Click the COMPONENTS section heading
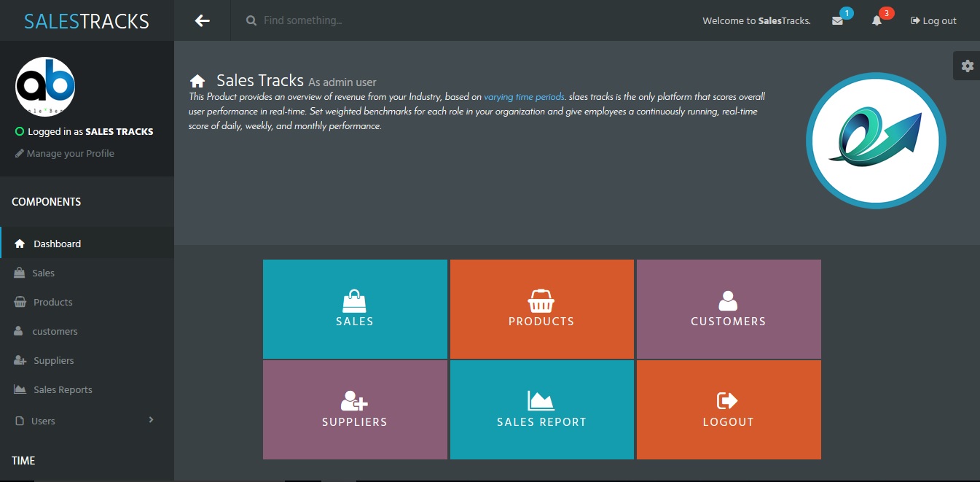The image size is (980, 482). (47, 201)
